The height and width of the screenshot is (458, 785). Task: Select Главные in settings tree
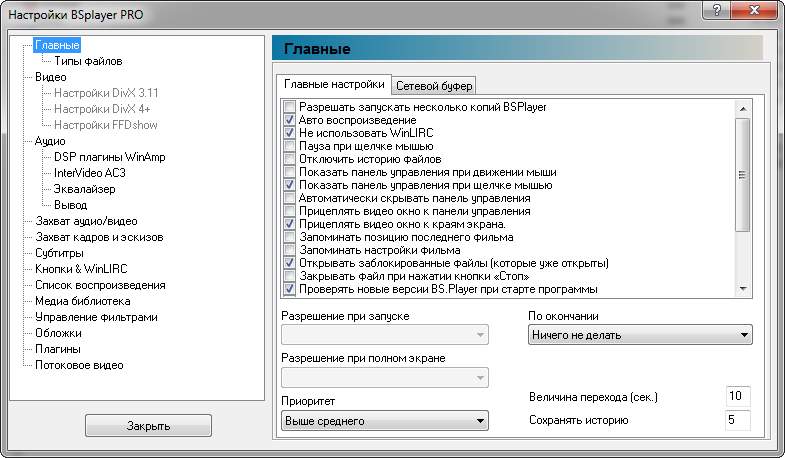57,45
